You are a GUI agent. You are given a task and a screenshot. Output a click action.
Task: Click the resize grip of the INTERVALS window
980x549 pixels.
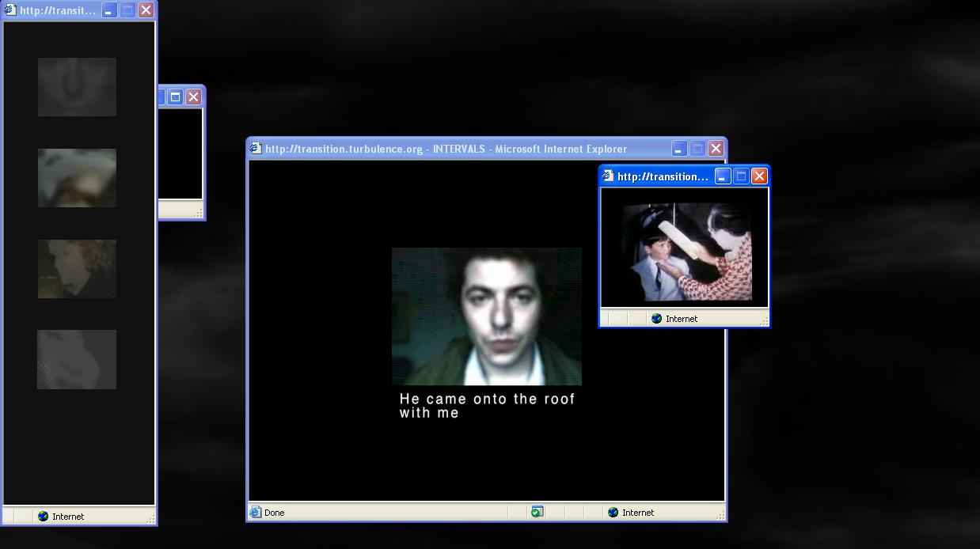(720, 515)
